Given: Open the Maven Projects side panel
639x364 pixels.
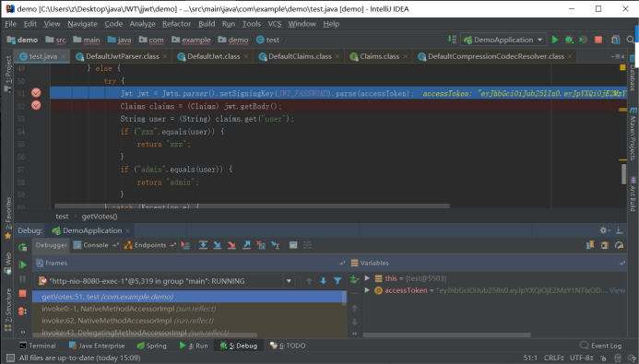Looking at the screenshot, I should (633, 135).
